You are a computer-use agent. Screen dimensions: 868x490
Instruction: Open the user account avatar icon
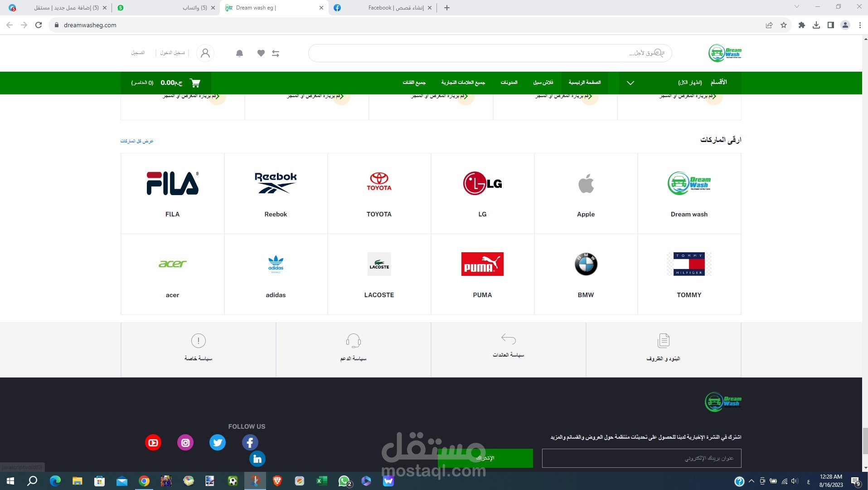coord(205,53)
